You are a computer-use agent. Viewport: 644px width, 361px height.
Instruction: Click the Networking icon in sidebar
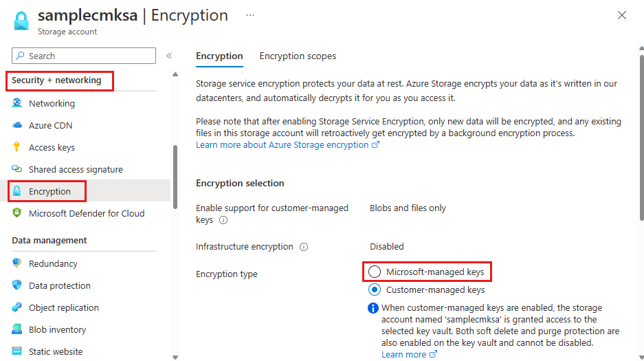coord(17,103)
